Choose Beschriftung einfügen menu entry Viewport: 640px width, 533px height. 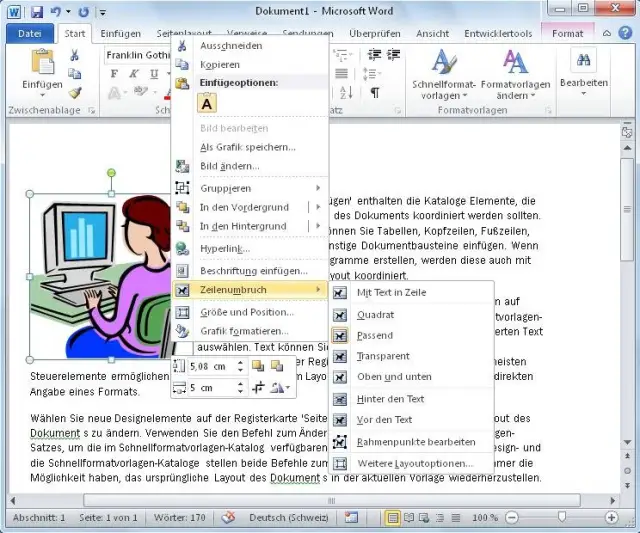click(x=250, y=271)
